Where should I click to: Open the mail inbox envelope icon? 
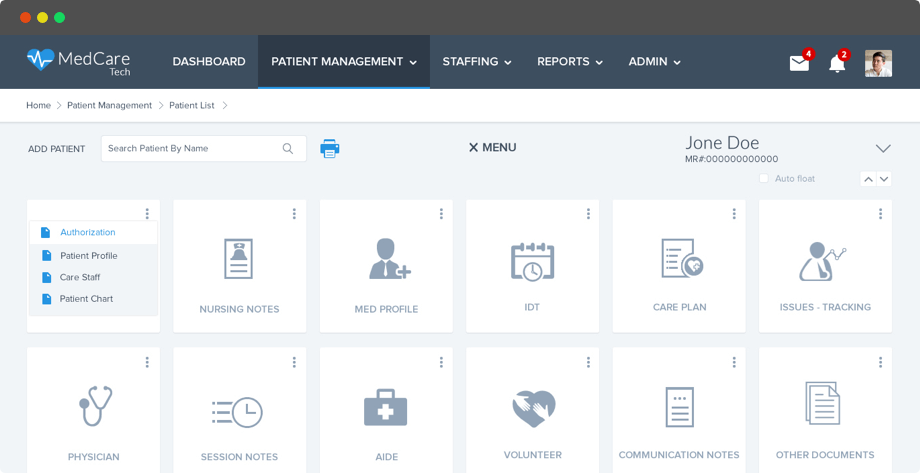click(x=799, y=63)
